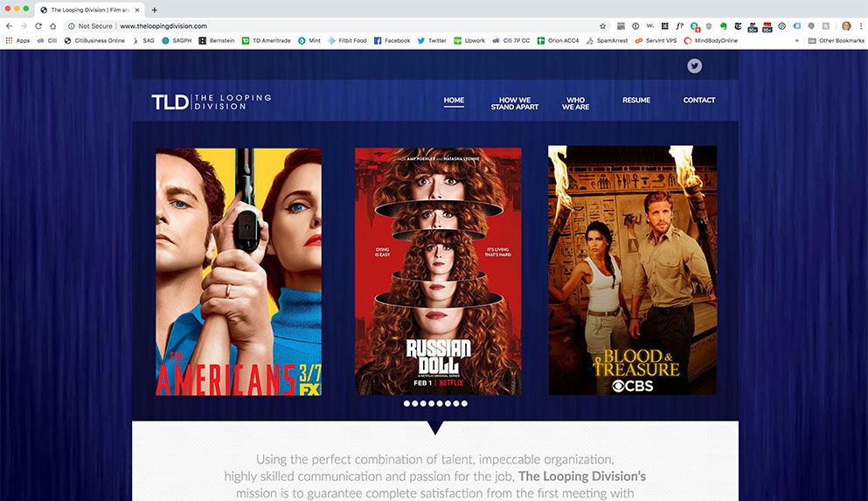The image size is (868, 501).
Task: Expand the hidden bookmarks overflow chevron
Action: (796, 40)
